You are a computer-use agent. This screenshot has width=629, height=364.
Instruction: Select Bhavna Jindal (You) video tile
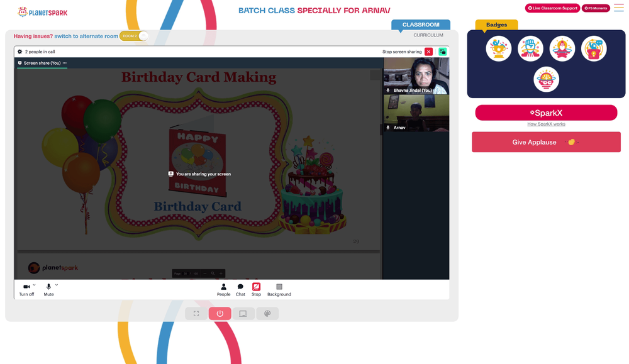point(416,76)
